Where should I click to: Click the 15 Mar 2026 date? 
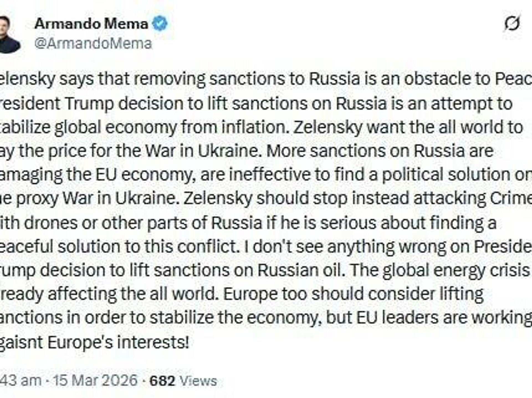(95, 380)
